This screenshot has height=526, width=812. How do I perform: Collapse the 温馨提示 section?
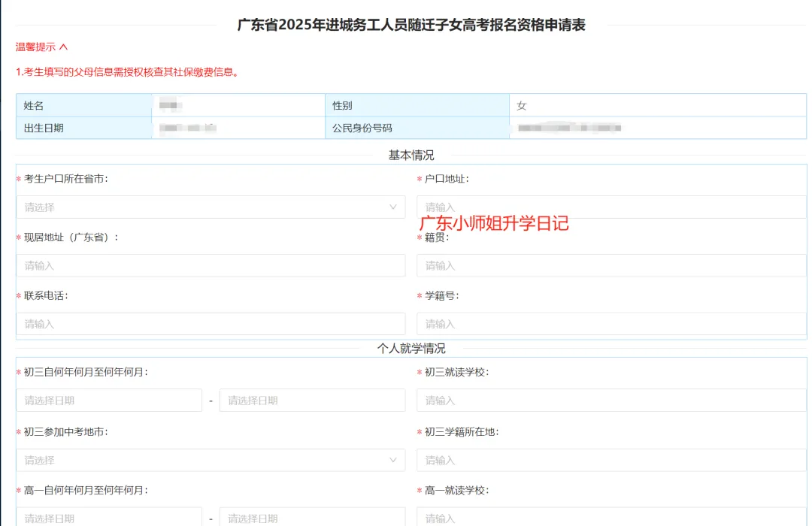(41, 47)
